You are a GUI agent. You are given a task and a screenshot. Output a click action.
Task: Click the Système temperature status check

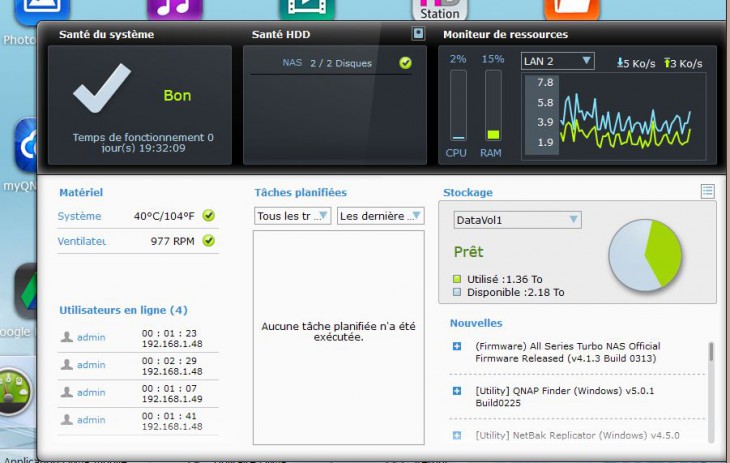tap(209, 216)
